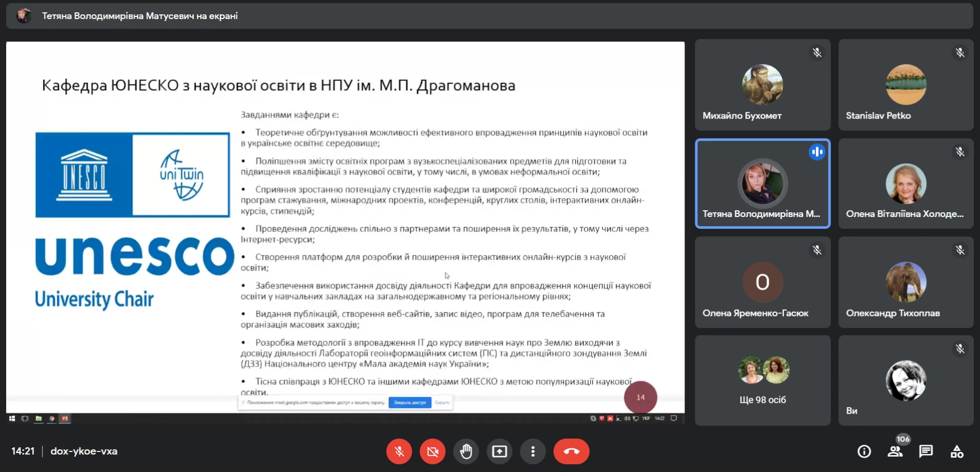980x472 pixels.
Task: Open Task View on the shared taskbar
Action: pos(25,418)
